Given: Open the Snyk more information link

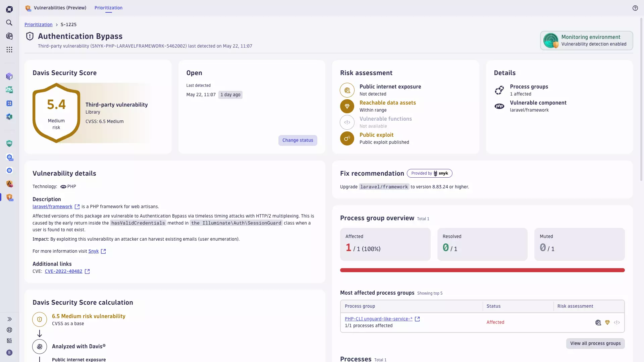Looking at the screenshot, I should pos(93,251).
